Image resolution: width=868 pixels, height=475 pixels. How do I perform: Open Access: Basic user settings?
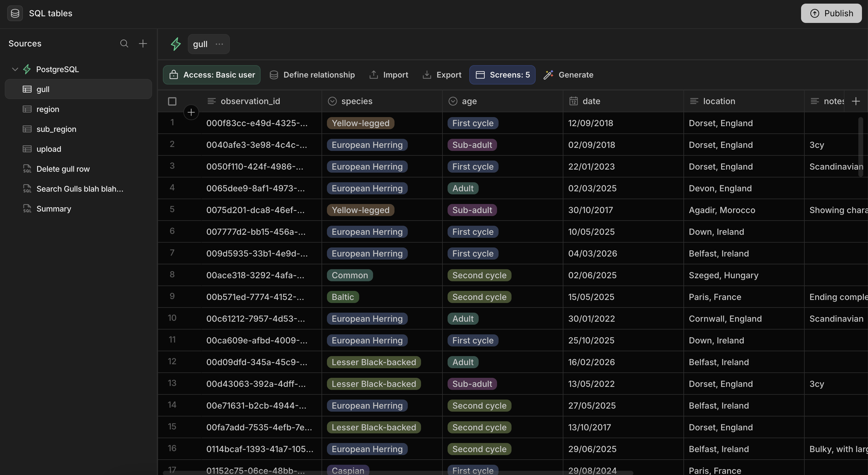coord(212,75)
